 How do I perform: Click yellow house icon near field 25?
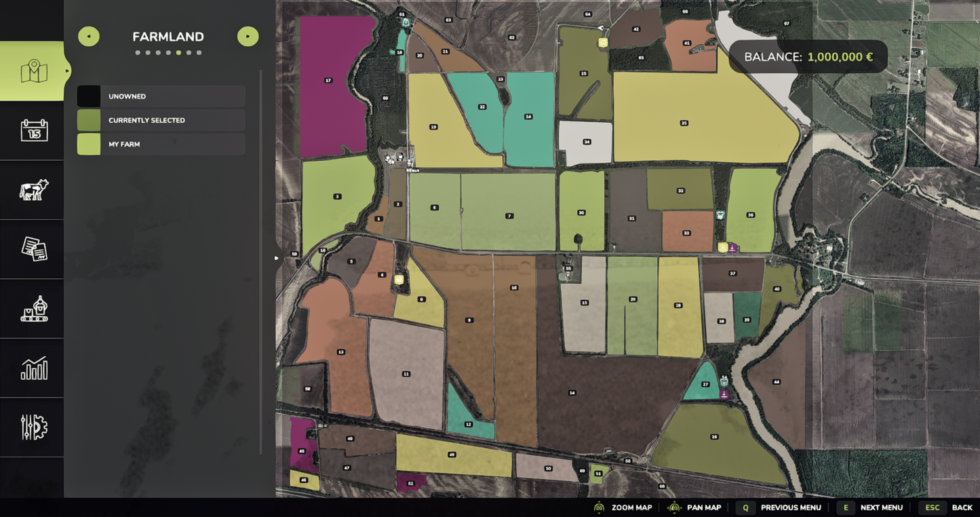click(x=602, y=43)
